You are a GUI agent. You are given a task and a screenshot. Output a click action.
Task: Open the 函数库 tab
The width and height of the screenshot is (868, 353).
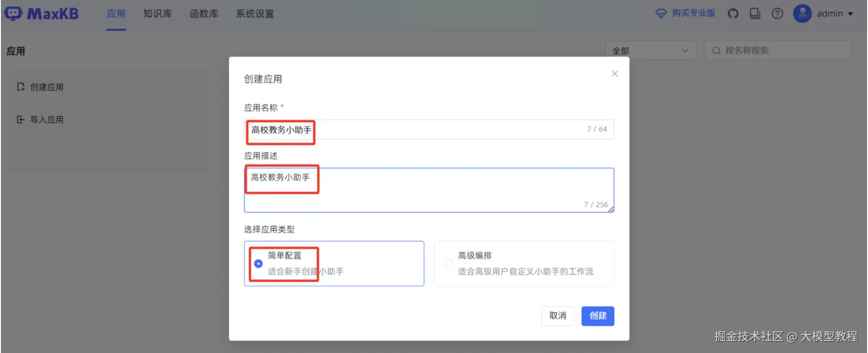tap(204, 14)
